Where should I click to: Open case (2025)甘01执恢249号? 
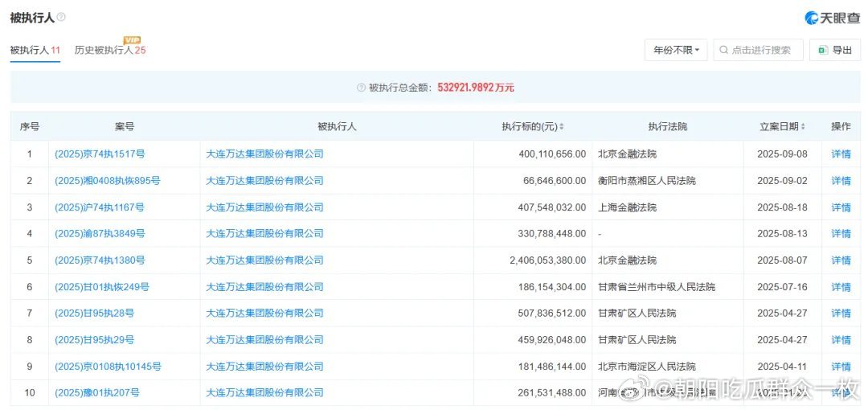click(102, 287)
